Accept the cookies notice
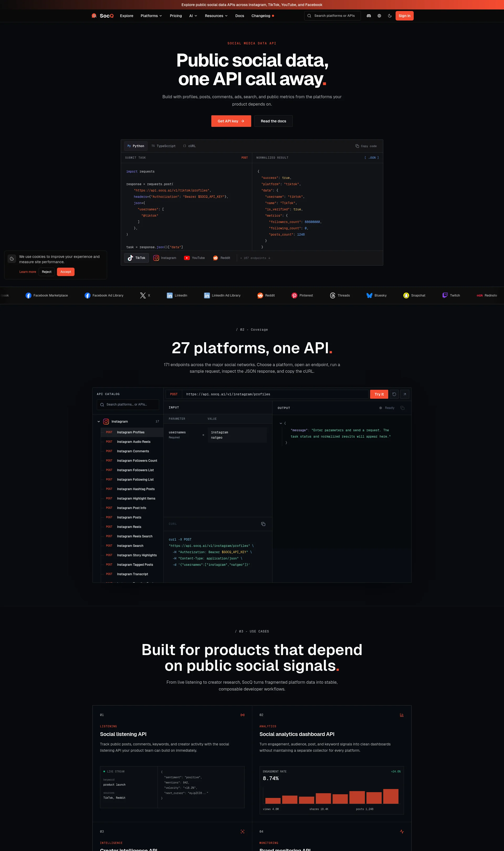The height and width of the screenshot is (851, 504). click(66, 272)
